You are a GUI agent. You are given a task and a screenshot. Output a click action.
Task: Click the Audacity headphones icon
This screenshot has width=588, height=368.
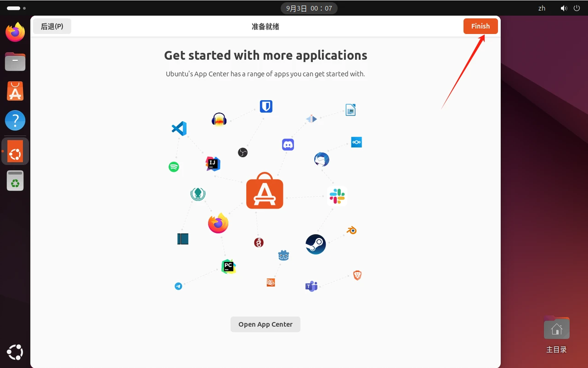(x=219, y=120)
